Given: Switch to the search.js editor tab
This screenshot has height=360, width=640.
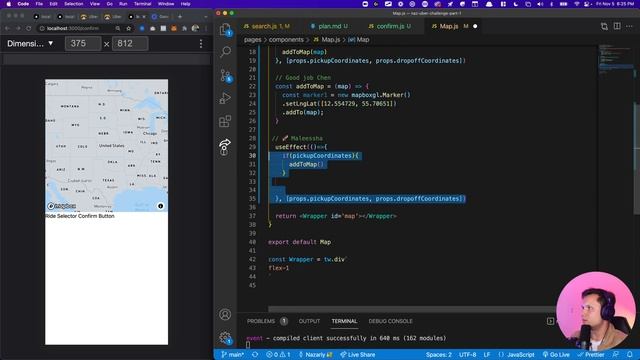Looking at the screenshot, I should 267,26.
